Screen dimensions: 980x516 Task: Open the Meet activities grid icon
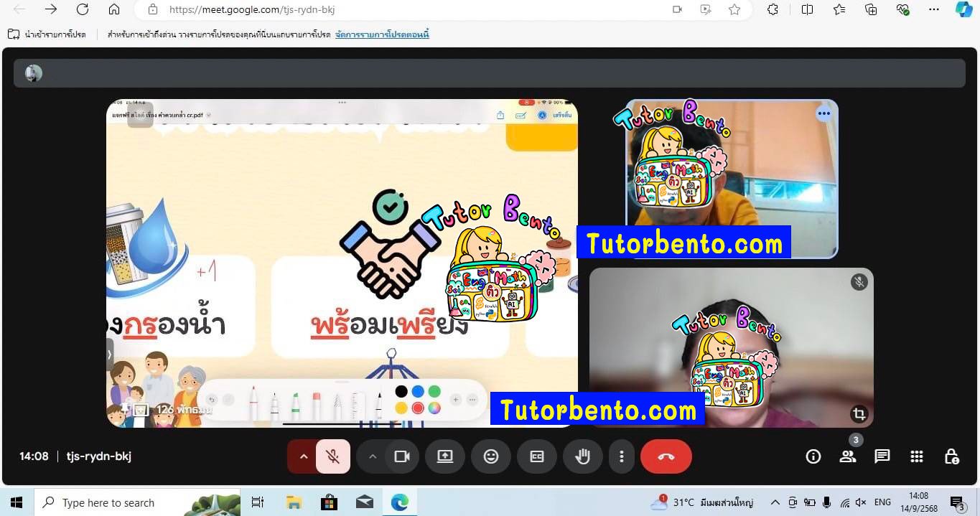point(917,456)
